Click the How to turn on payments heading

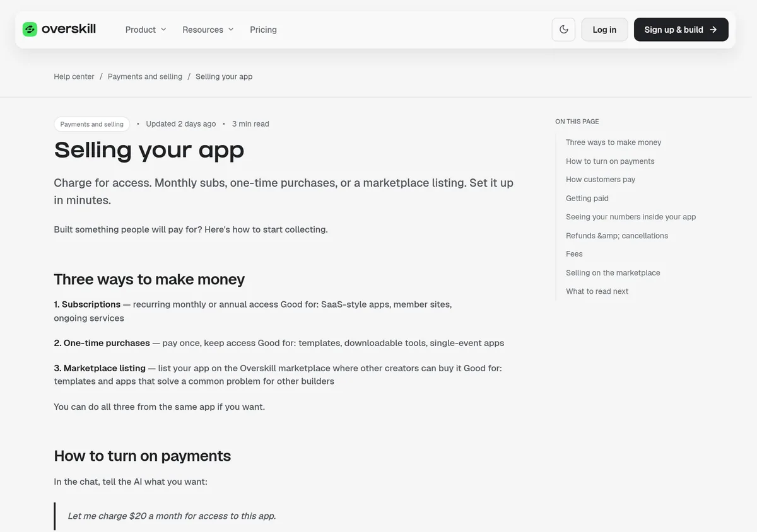(x=143, y=456)
